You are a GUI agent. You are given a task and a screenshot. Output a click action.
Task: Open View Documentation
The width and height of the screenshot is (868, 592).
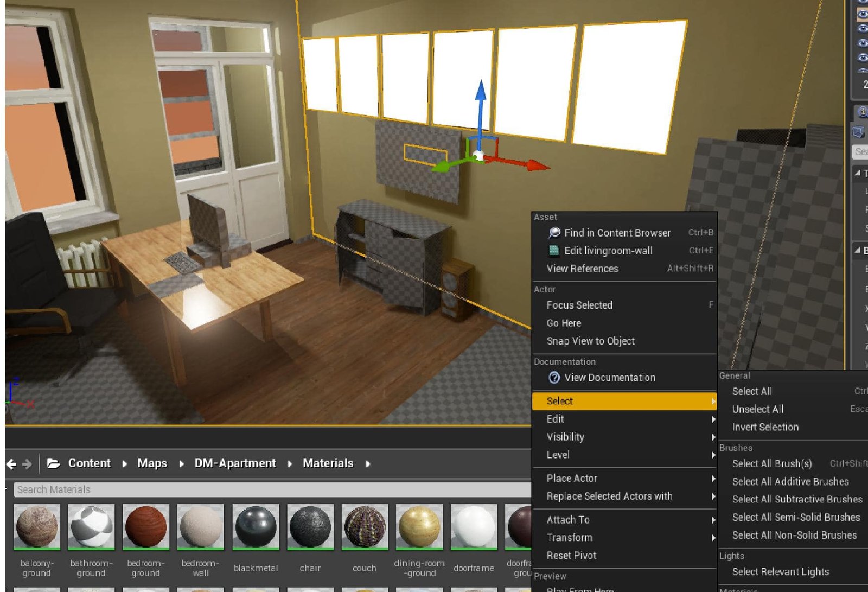pos(624,378)
